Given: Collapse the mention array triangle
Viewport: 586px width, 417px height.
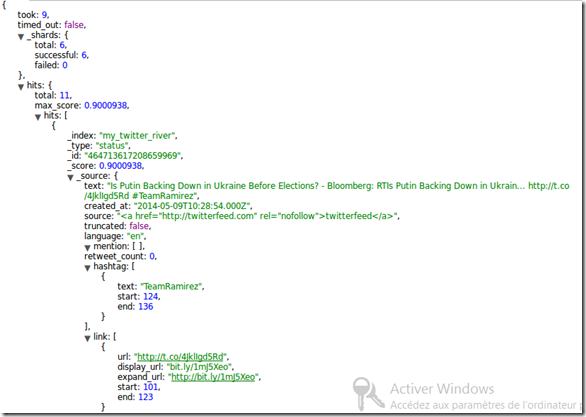Looking at the screenshot, I should point(87,248).
